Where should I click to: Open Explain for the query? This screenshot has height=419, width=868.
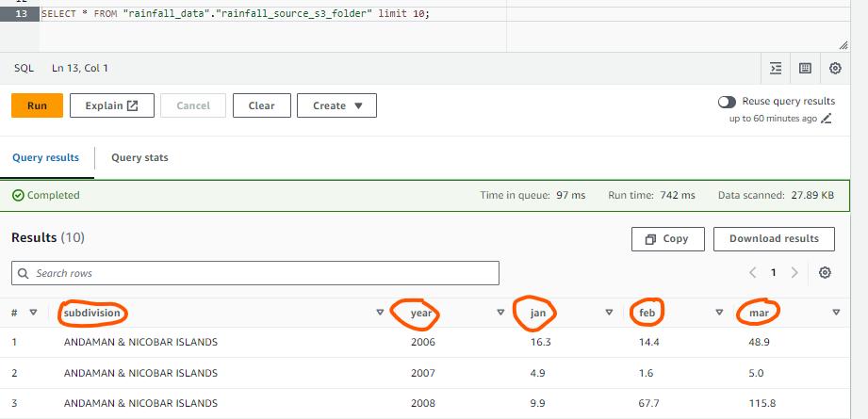point(111,105)
